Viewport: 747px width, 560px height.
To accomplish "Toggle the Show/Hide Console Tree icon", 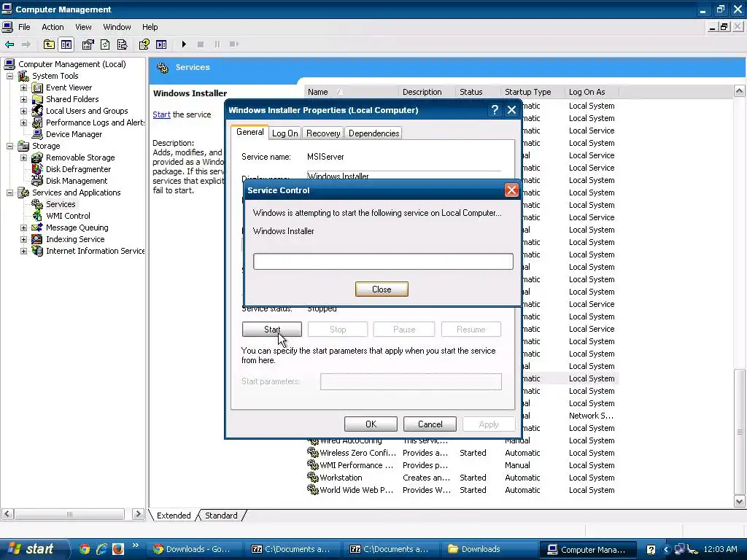I will 66,44.
